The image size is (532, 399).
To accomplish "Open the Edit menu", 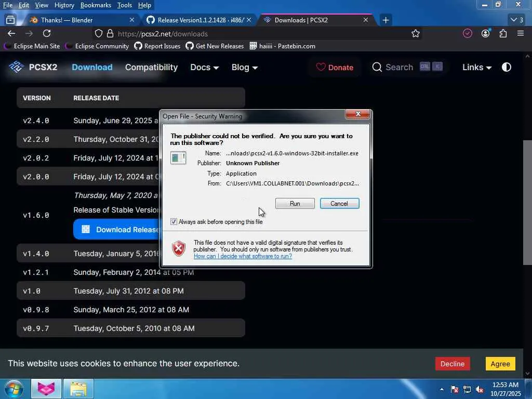I will point(23,5).
